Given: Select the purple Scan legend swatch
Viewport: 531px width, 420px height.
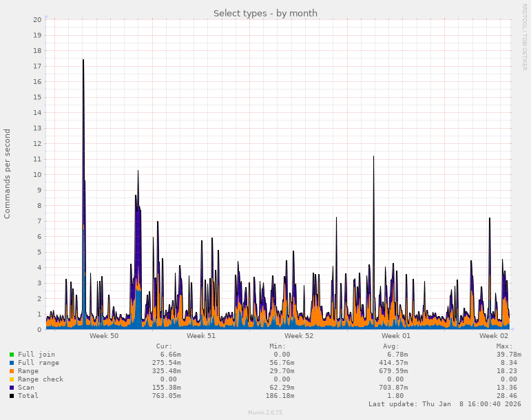Looking at the screenshot, I should [12, 387].
